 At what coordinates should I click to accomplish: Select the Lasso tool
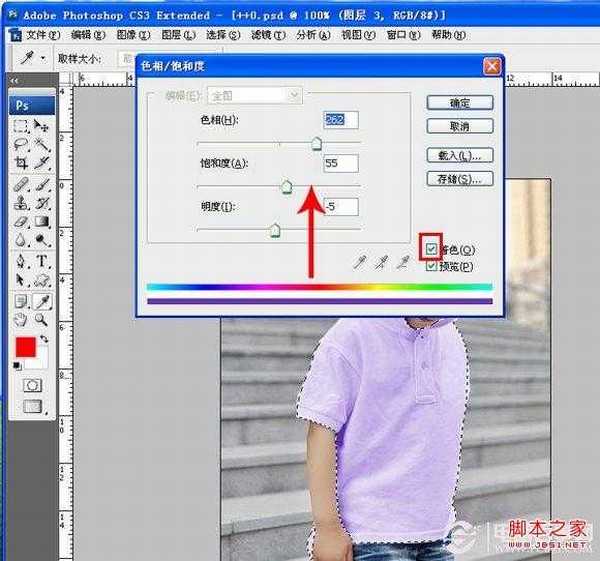[20, 143]
